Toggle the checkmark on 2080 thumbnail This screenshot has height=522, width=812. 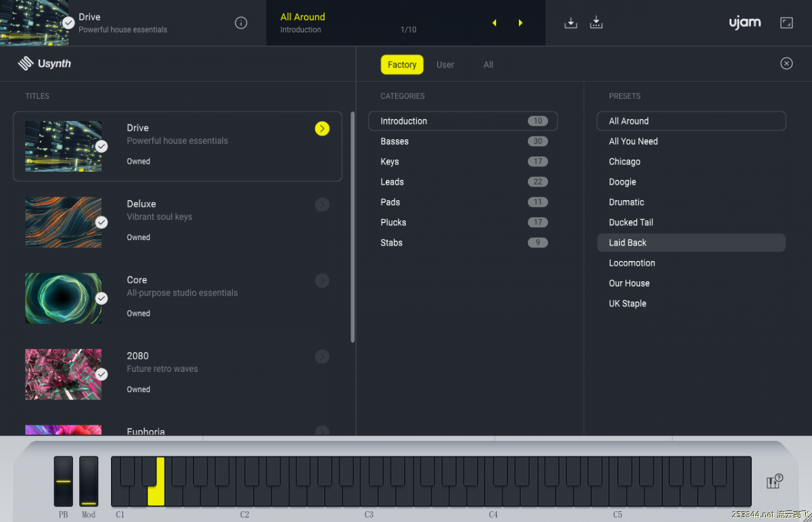pos(101,374)
